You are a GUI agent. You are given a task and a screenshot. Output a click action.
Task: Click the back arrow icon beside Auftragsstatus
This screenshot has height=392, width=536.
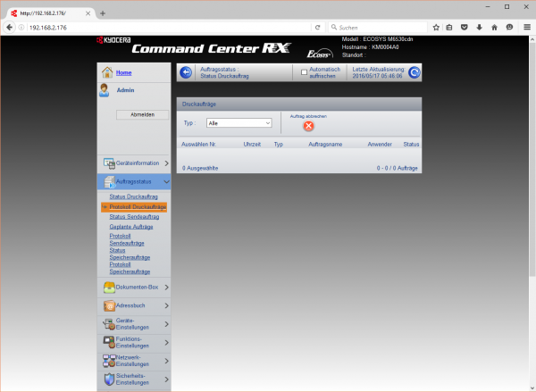[x=186, y=72]
